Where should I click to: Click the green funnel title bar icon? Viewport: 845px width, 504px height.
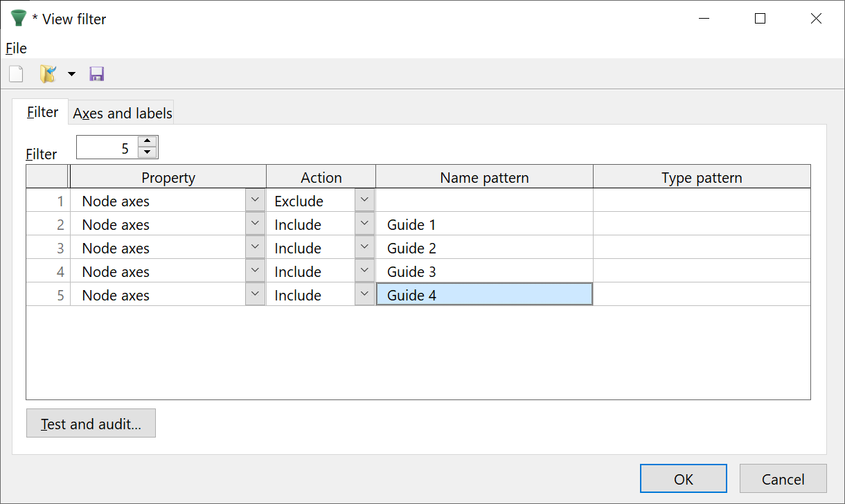[18, 19]
